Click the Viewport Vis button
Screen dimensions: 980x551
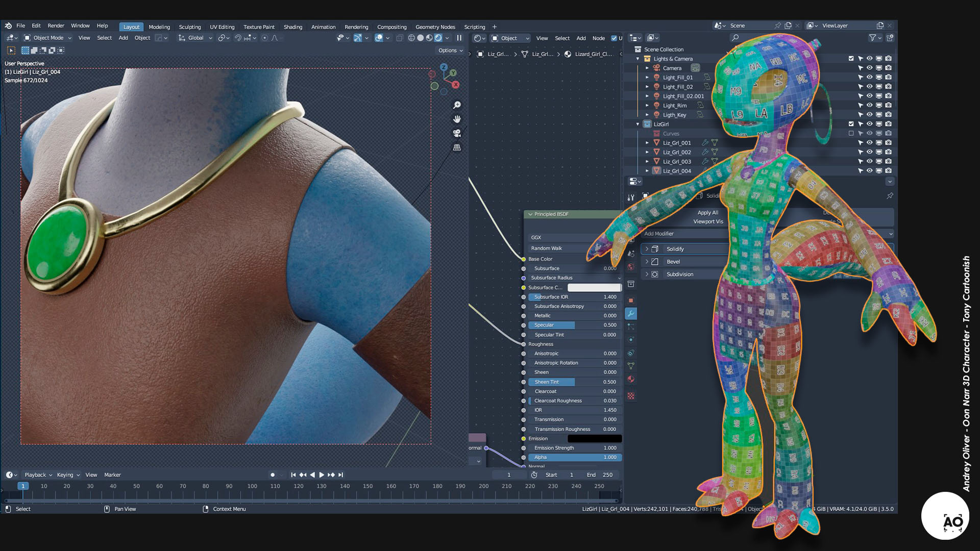pos(708,222)
